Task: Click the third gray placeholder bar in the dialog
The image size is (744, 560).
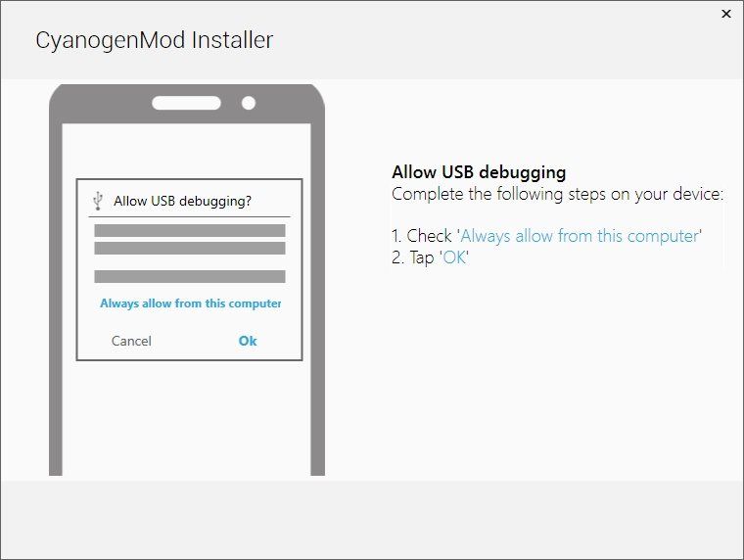Action: point(190,277)
